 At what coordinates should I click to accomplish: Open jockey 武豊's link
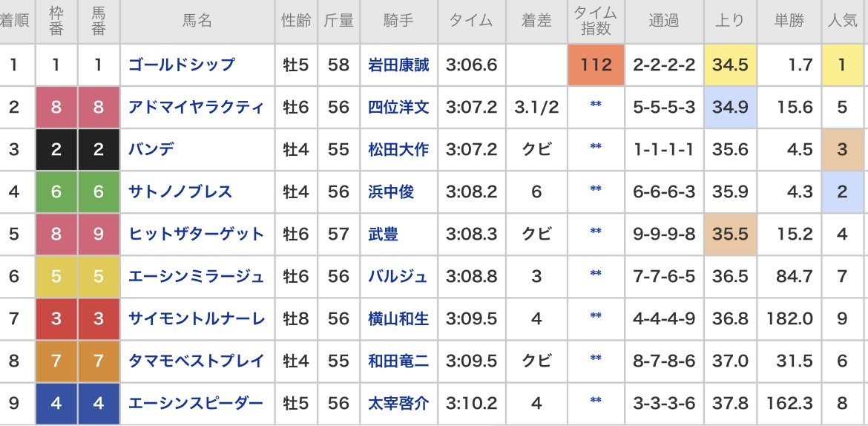(x=384, y=234)
